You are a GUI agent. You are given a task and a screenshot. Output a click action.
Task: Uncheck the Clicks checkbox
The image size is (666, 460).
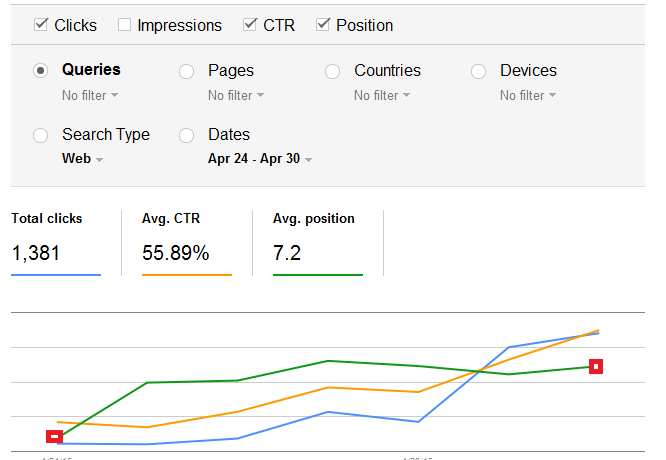point(41,25)
